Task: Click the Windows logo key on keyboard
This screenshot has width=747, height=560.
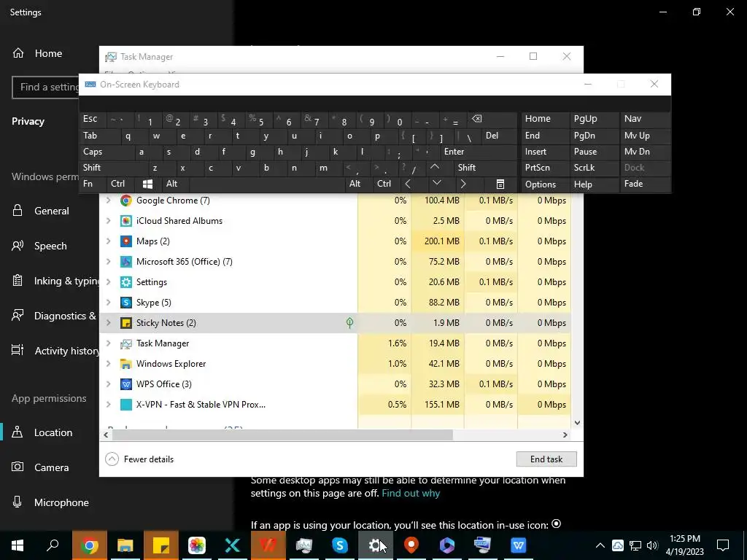Action: 147,184
